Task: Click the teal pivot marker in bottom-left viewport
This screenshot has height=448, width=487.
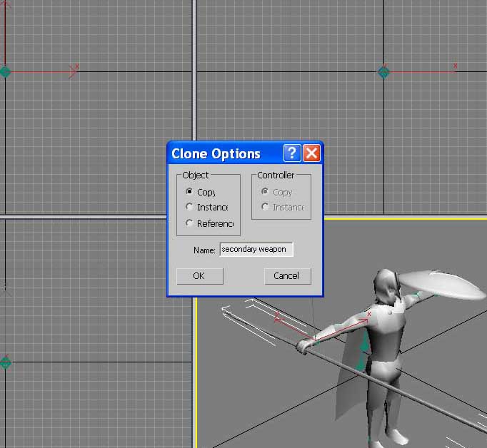Action: click(5, 362)
